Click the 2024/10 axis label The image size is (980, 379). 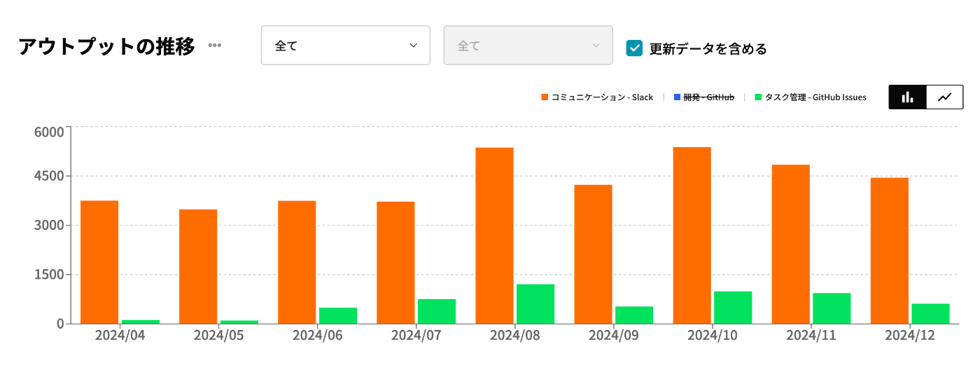point(712,336)
